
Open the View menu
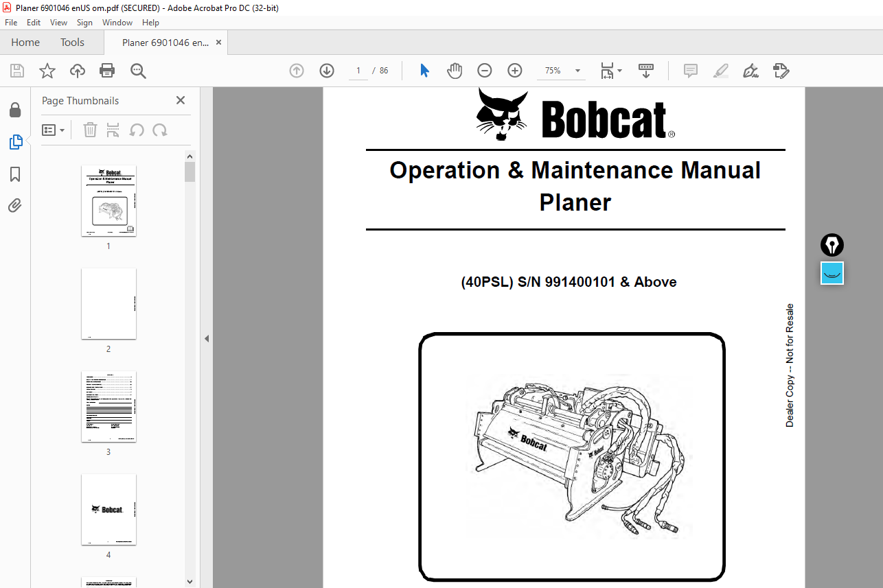pyautogui.click(x=58, y=23)
